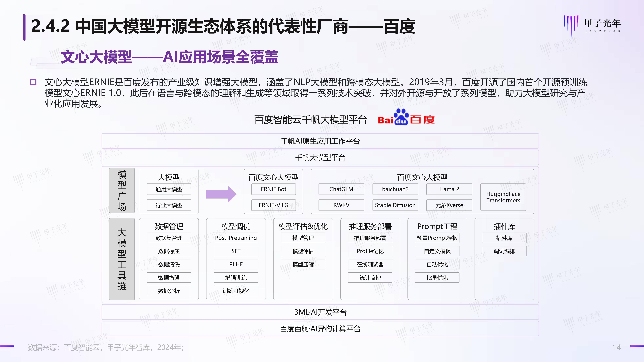Select the RWKV model option

(x=341, y=205)
